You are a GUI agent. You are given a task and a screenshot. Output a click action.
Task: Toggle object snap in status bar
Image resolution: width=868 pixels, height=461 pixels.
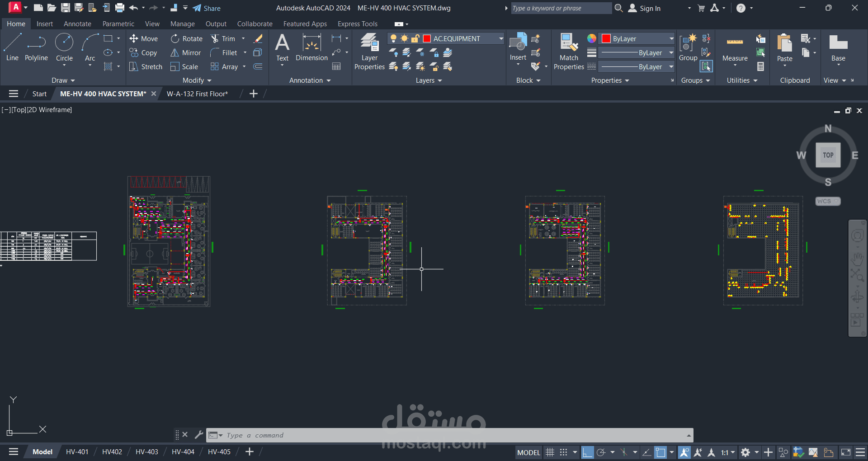[660, 452]
